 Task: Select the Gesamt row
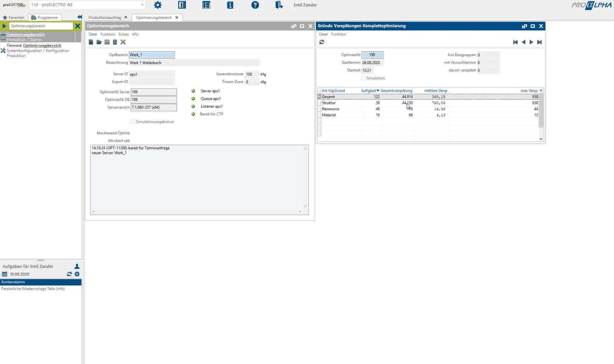coord(430,97)
